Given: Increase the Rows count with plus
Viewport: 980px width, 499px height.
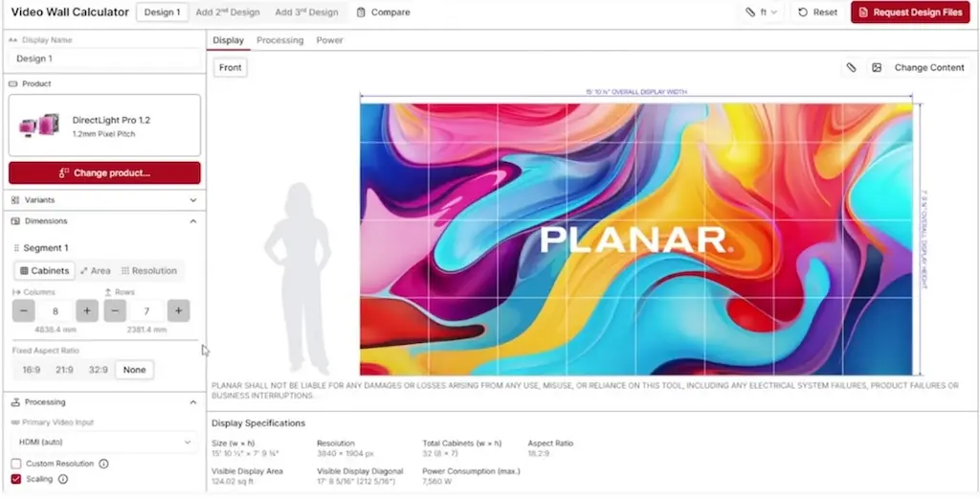Looking at the screenshot, I should 178,310.
